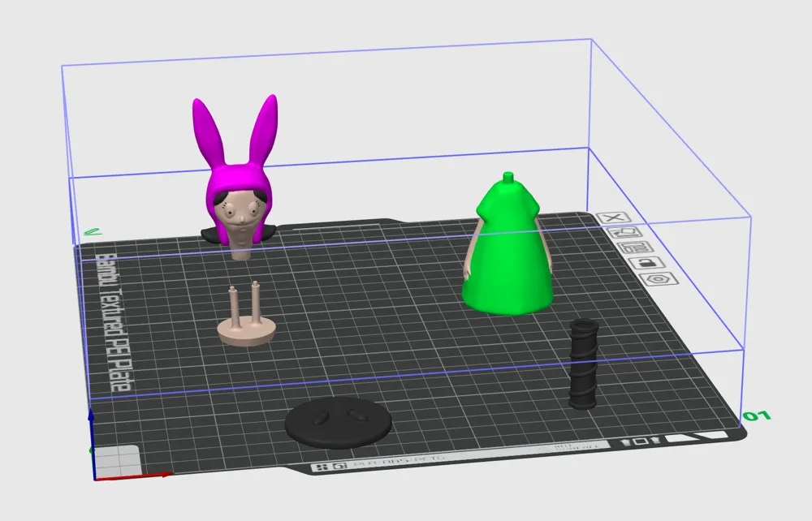Toggle the plate lock icon
Image resolution: width=812 pixels, height=521 pixels.
click(647, 263)
